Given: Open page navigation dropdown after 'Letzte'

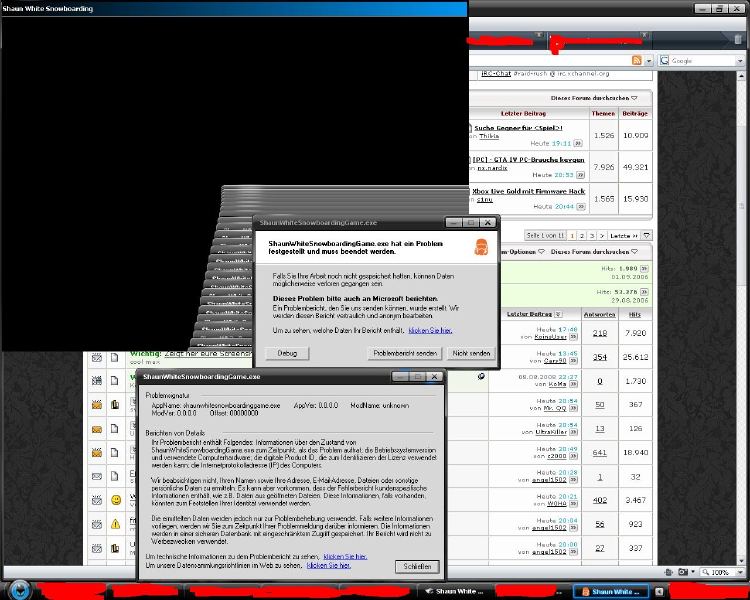Looking at the screenshot, I should (x=648, y=235).
